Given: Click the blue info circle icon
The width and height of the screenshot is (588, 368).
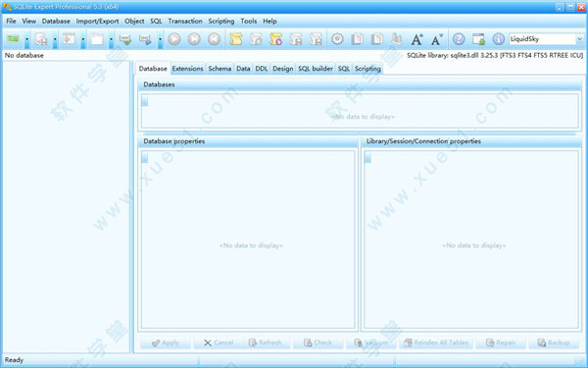Looking at the screenshot, I should (499, 39).
